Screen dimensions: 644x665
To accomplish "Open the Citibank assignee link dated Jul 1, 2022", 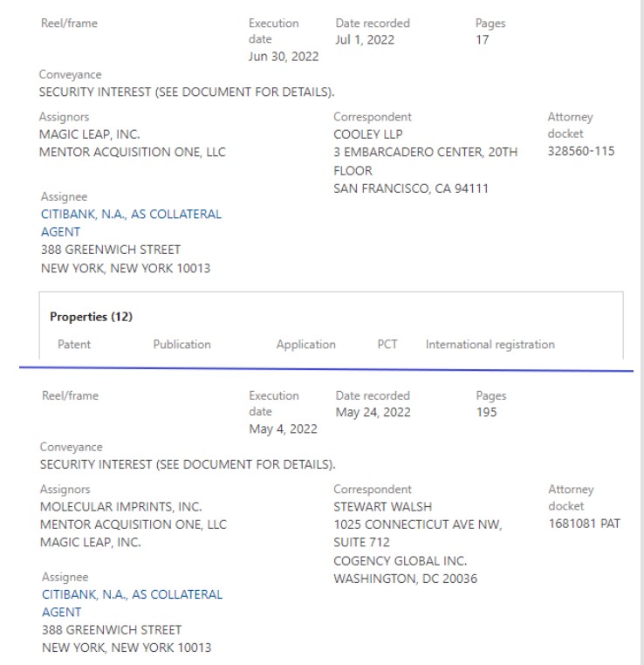I will coord(131,223).
